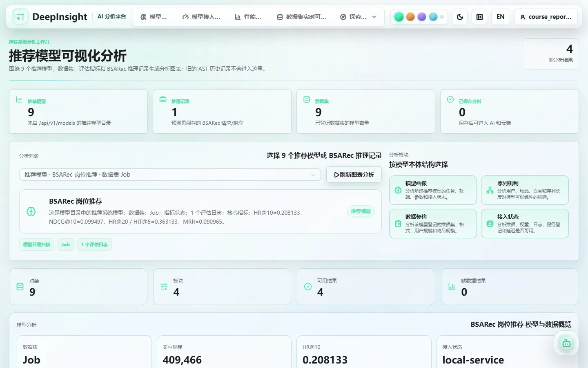Screen dimensions: 588x368
Task: Toggle dark mode with the moon icon
Action: click(460, 17)
